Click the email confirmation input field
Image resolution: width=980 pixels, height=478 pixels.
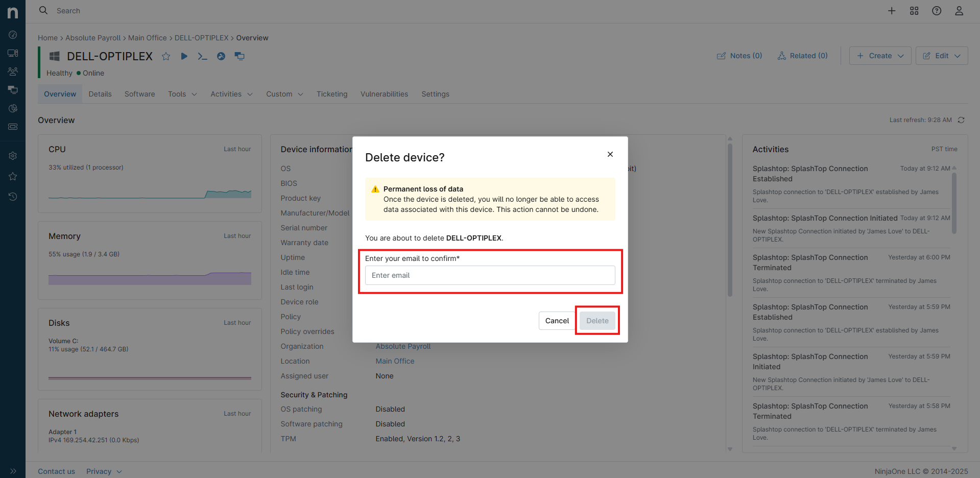tap(490, 275)
